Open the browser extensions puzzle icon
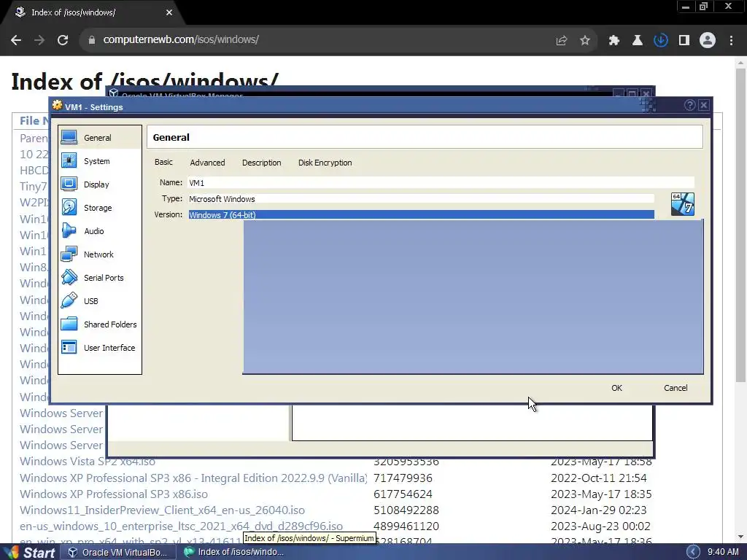The image size is (747, 560). 614,41
